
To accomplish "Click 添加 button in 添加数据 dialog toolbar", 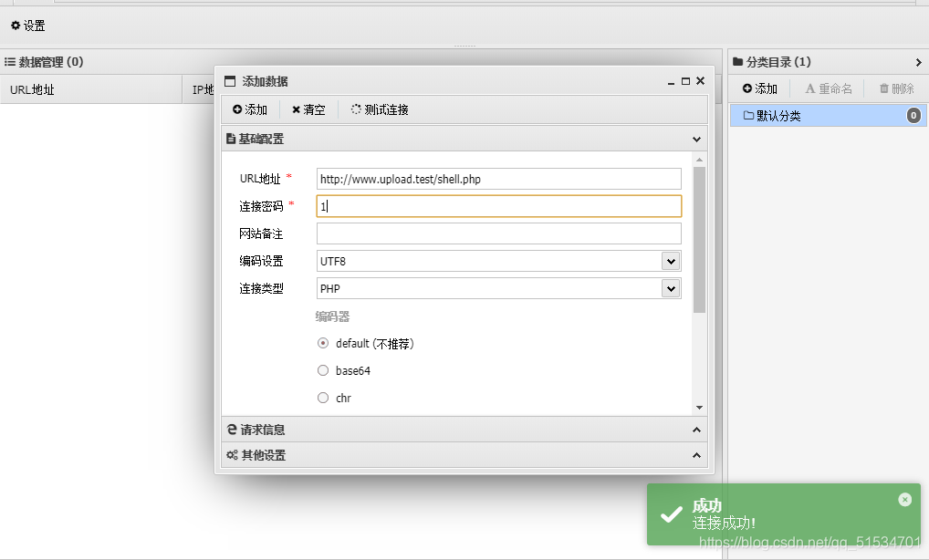I will pos(250,109).
